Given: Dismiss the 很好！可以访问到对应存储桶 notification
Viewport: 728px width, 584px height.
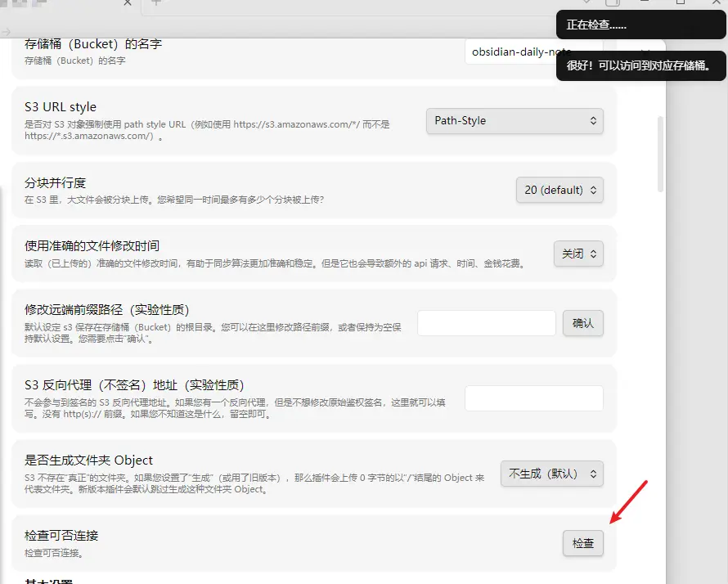Looking at the screenshot, I should [640, 65].
